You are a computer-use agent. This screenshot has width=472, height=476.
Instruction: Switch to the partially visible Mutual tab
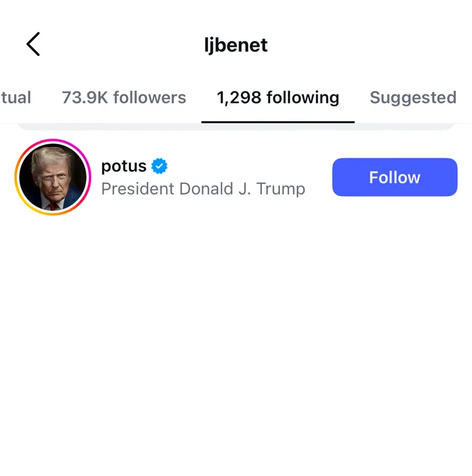pyautogui.click(x=15, y=97)
